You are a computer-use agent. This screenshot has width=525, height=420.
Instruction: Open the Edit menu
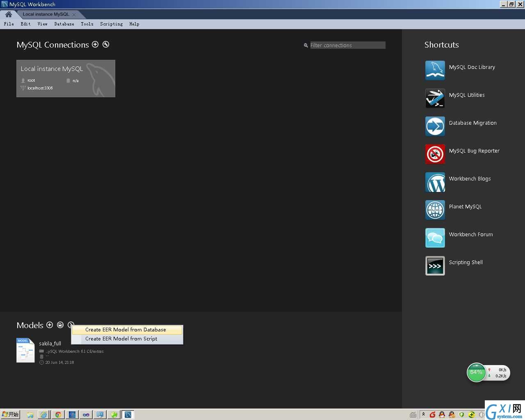coord(26,24)
